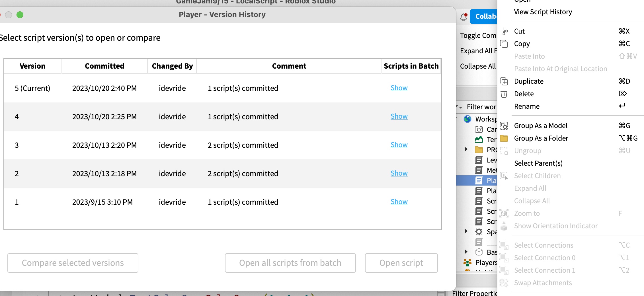Screen dimensions: 644x296
Task: Click the Terrain icon in Explorer
Action: click(x=479, y=139)
